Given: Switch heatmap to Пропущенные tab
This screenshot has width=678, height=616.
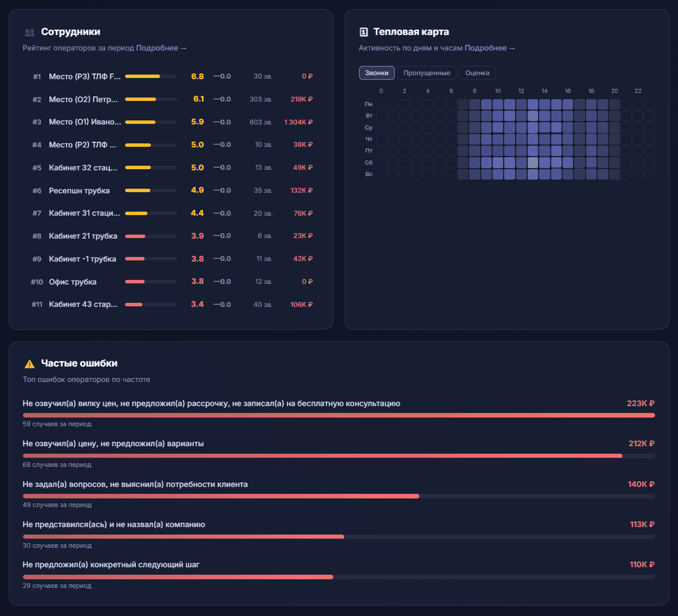Looking at the screenshot, I should pos(426,73).
